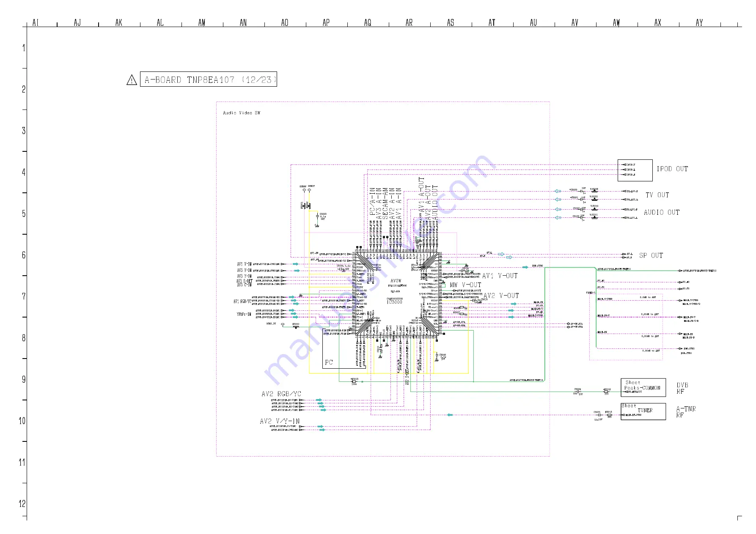Click row number '2' on the ruler
The image size is (756, 534).
click(24, 89)
